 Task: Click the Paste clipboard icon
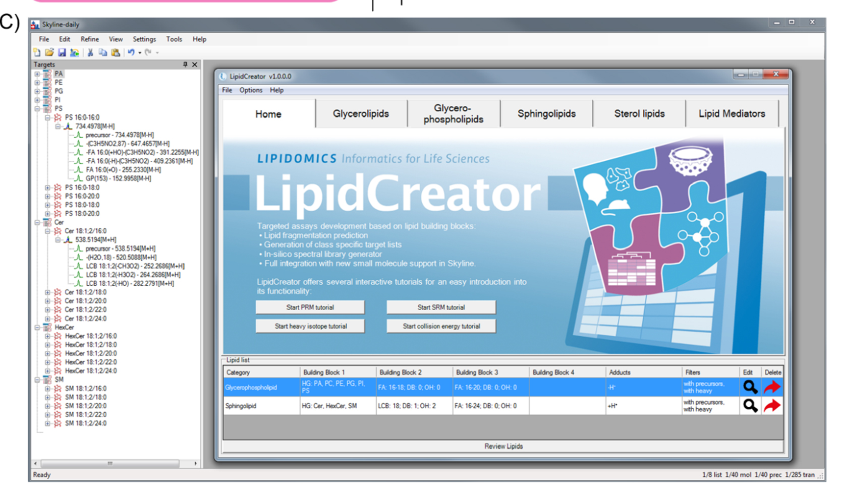116,52
